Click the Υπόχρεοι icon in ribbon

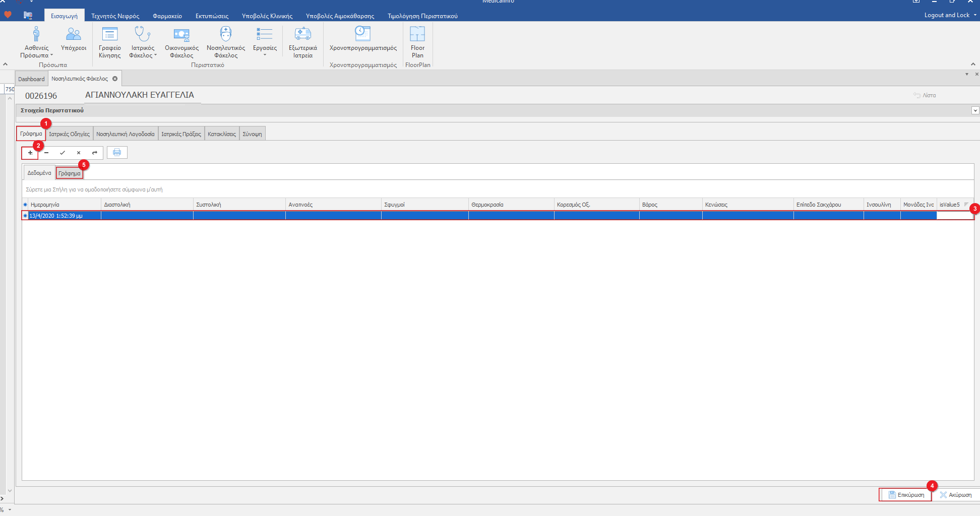pyautogui.click(x=74, y=35)
